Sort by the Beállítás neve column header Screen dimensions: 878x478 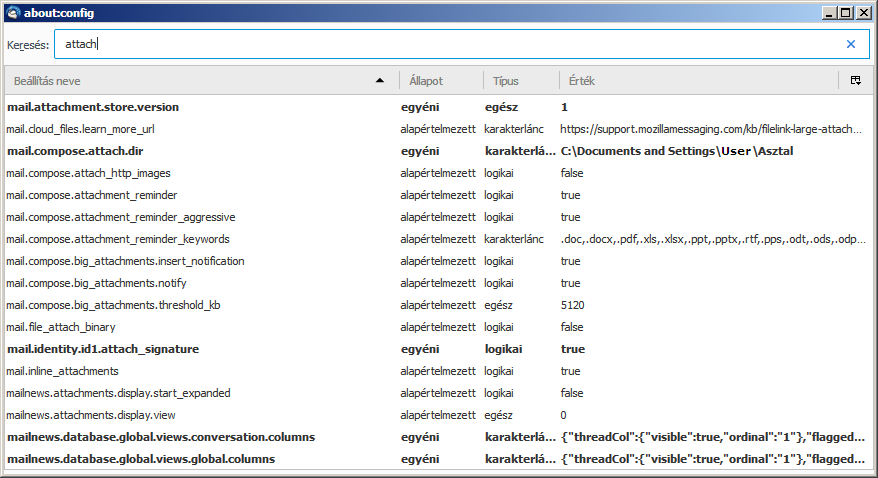coord(202,81)
